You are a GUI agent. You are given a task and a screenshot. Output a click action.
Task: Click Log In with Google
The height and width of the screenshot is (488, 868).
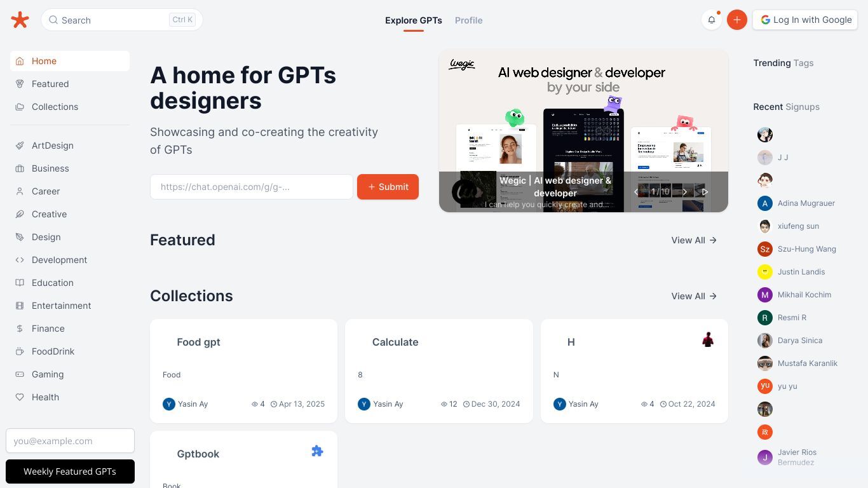click(805, 20)
